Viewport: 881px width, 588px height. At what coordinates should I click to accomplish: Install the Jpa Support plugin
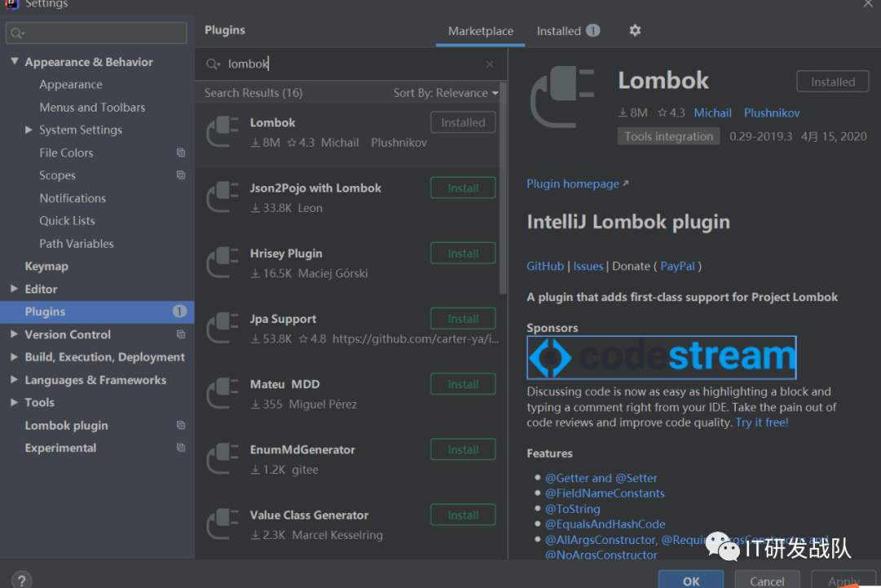[x=463, y=318]
